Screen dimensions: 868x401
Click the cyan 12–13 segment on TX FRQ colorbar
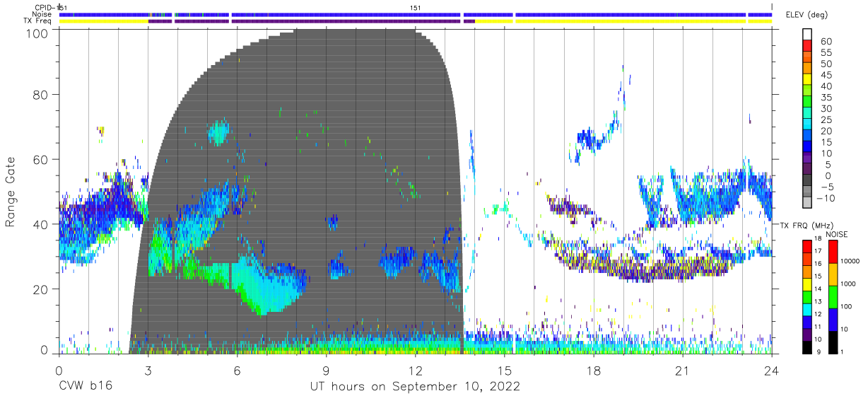point(807,309)
